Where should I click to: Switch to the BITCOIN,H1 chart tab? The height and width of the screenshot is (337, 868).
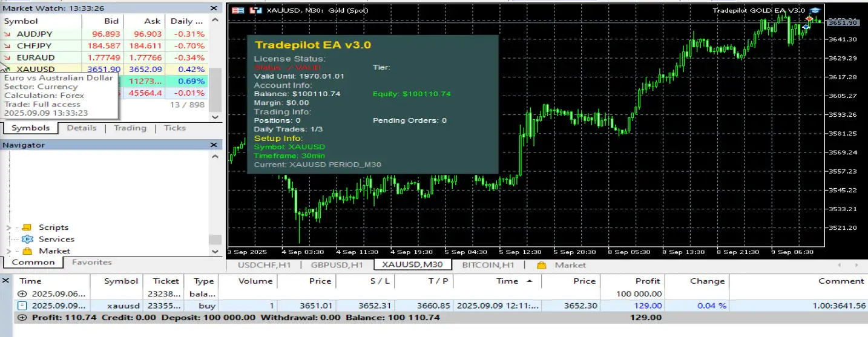(487, 265)
